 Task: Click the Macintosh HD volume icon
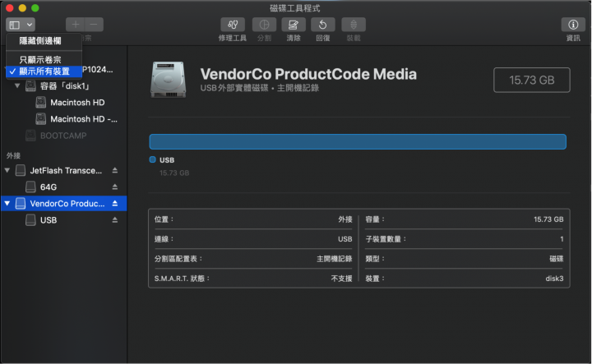[x=41, y=103]
